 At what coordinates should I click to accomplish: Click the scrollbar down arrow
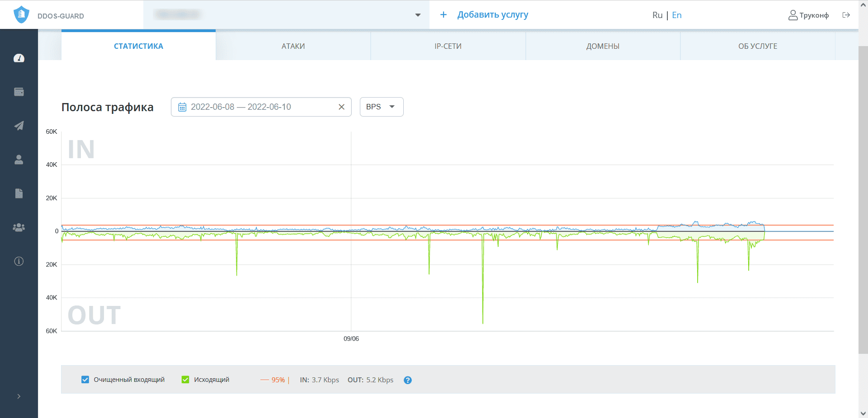pos(863,413)
